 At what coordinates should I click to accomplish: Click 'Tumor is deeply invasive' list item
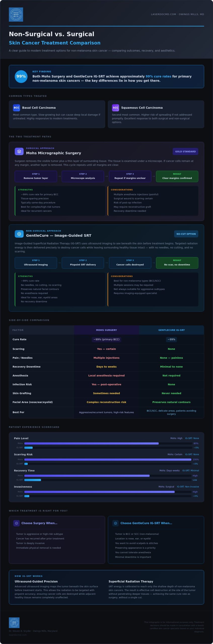point(30,543)
